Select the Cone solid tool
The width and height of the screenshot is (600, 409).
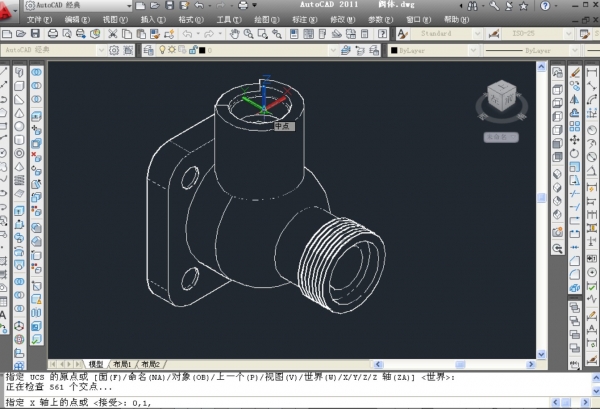coord(19,113)
